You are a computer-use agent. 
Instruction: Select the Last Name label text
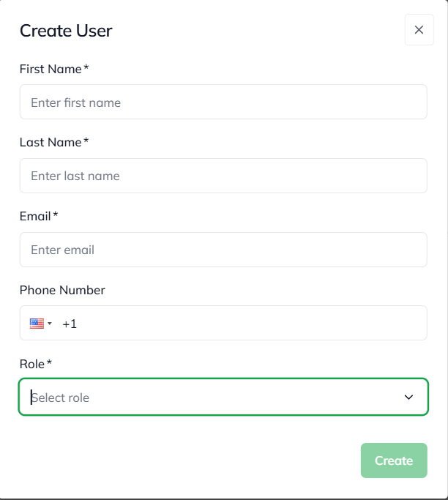pos(51,143)
